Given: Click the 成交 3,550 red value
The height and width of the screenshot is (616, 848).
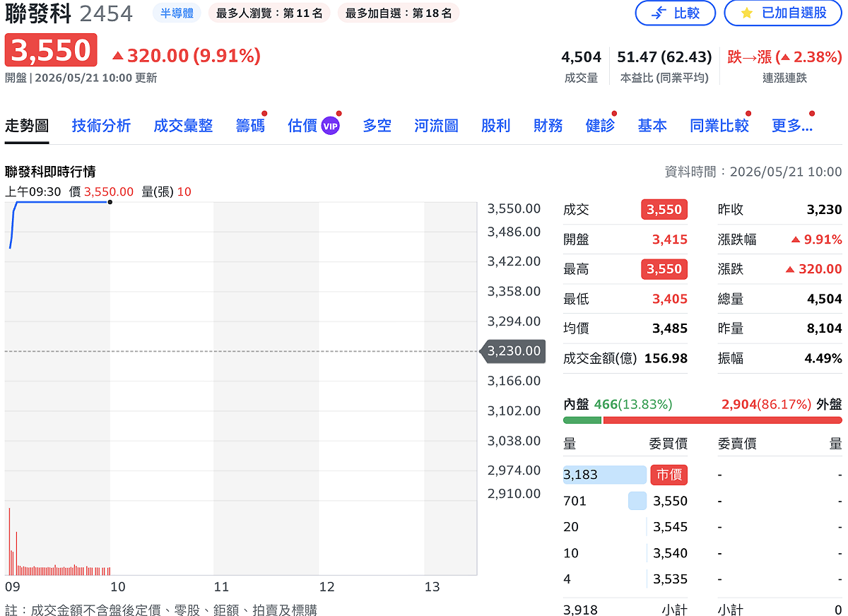Looking at the screenshot, I should [x=664, y=210].
